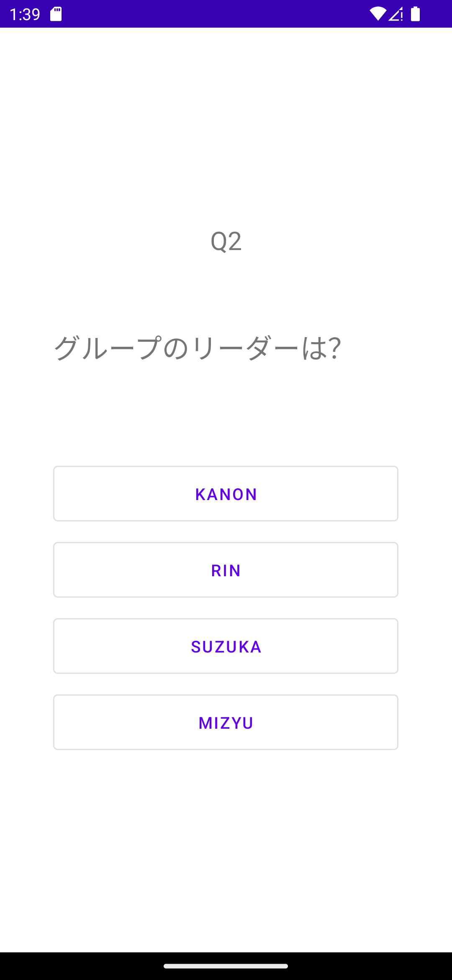Click the second answer choice RIN
This screenshot has width=452, height=980.
[x=226, y=570]
